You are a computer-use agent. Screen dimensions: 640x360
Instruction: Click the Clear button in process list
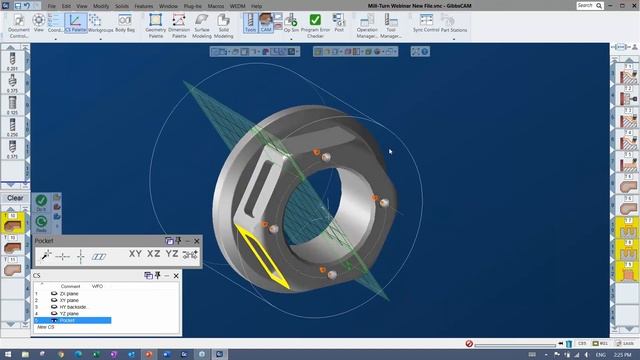tap(15, 198)
